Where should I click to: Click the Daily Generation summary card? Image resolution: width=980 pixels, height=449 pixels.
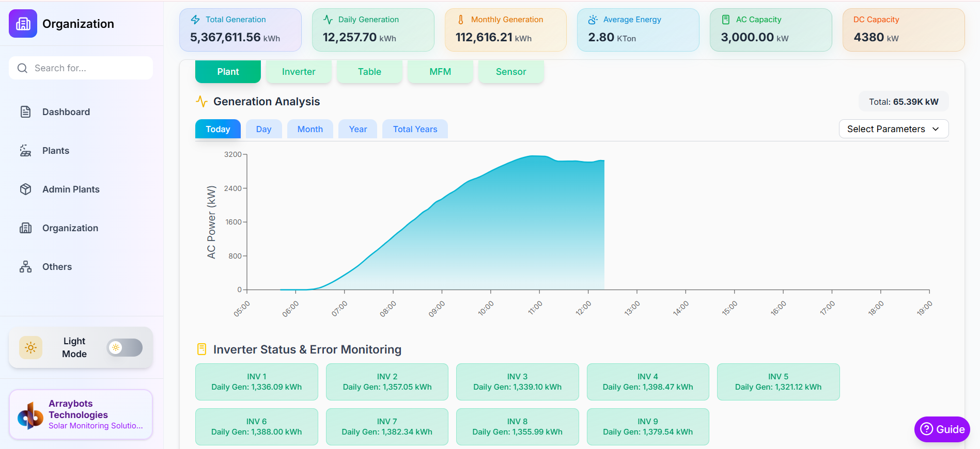[373, 30]
